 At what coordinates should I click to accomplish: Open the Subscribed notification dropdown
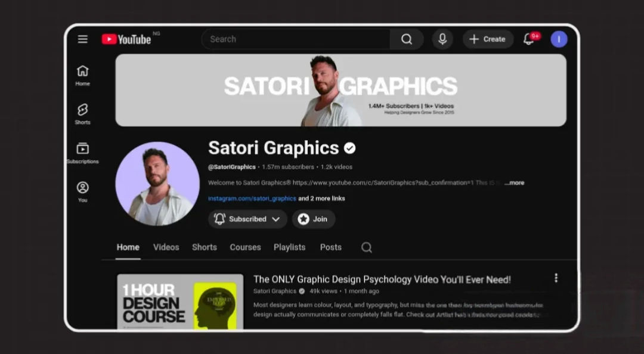click(x=247, y=219)
